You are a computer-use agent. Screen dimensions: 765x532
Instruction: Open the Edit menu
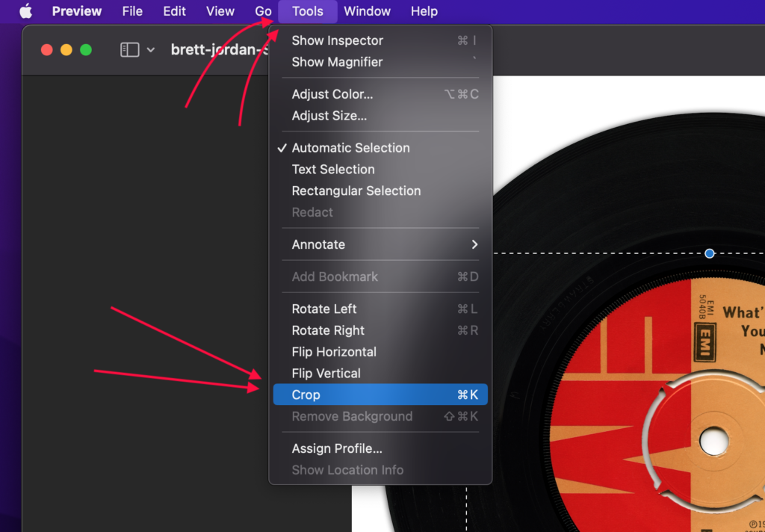coord(174,10)
